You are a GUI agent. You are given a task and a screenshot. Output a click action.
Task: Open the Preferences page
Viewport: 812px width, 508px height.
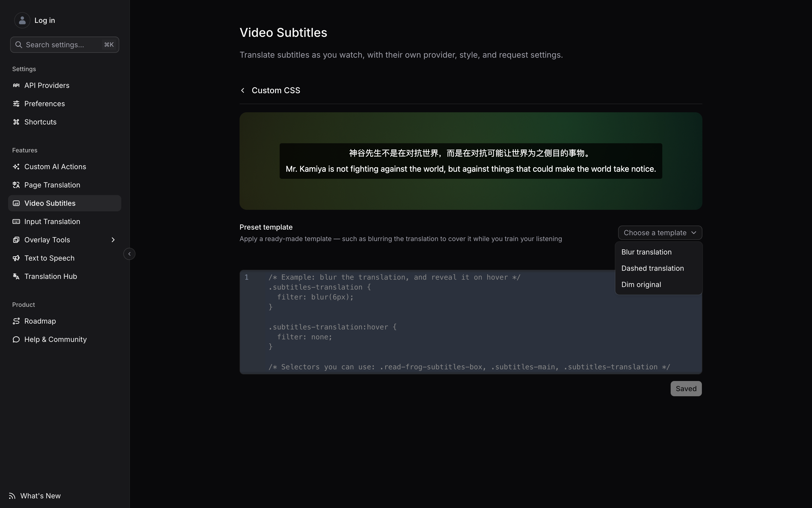pos(65,103)
